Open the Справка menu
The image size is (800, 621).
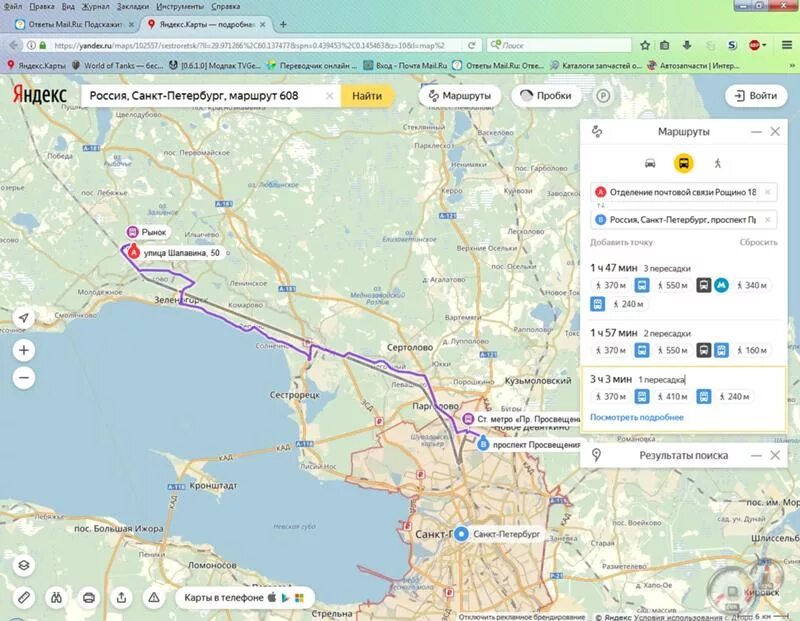tap(225, 6)
